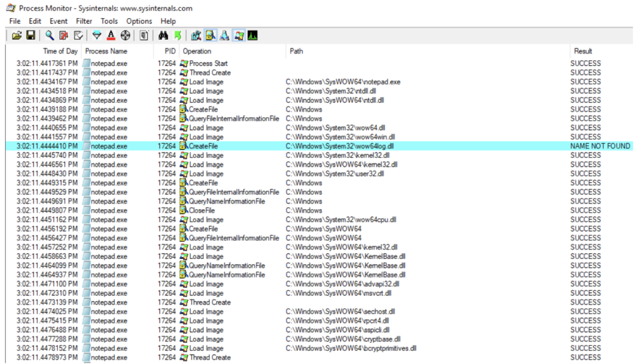638x364 pixels.
Task: Click the Open file toolbar icon
Action: tap(17, 35)
